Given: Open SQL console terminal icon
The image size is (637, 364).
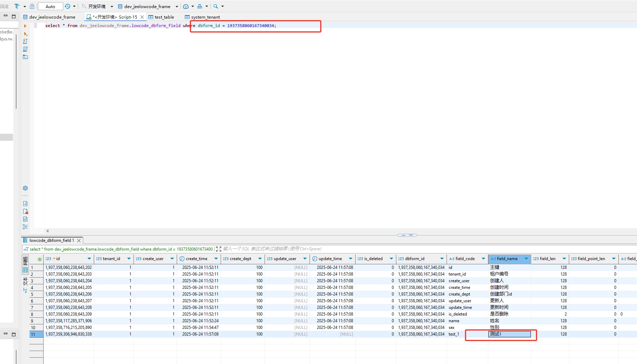Looking at the screenshot, I should (x=25, y=57).
